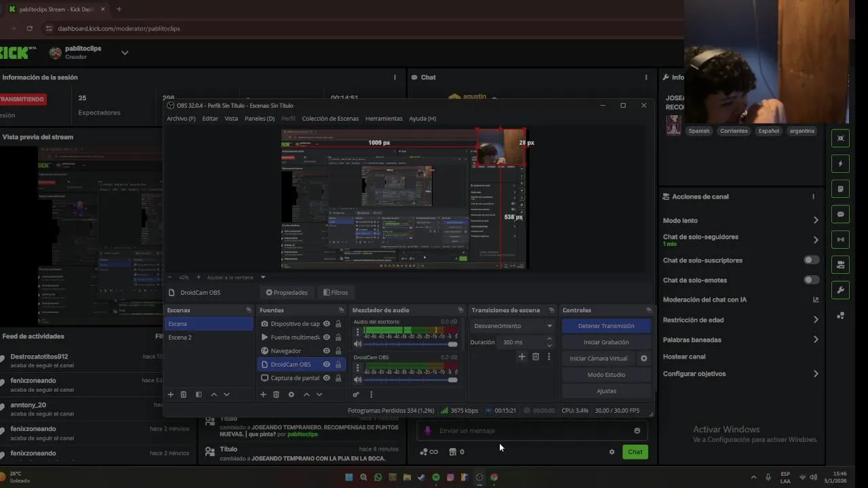Toggle visibility of Dispositivo de cap source
This screenshot has width=868, height=488.
(327, 324)
